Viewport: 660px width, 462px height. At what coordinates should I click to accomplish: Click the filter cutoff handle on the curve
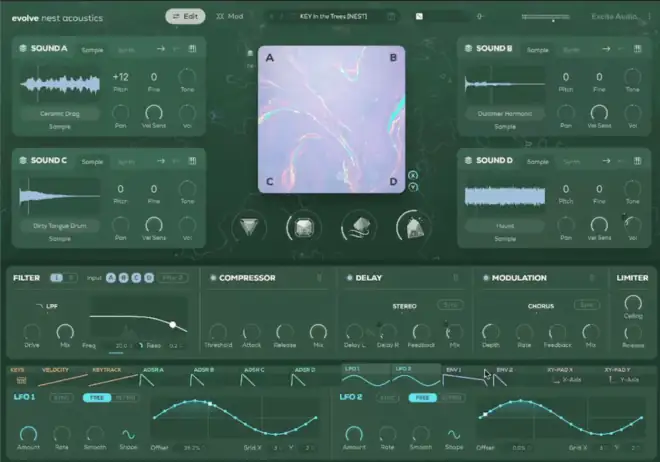[173, 324]
